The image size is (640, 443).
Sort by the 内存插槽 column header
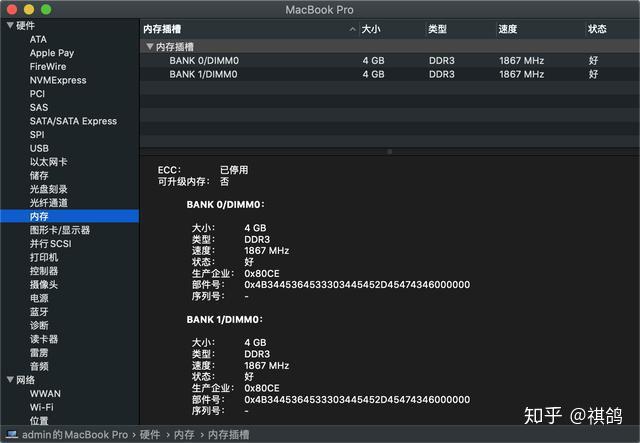click(162, 29)
